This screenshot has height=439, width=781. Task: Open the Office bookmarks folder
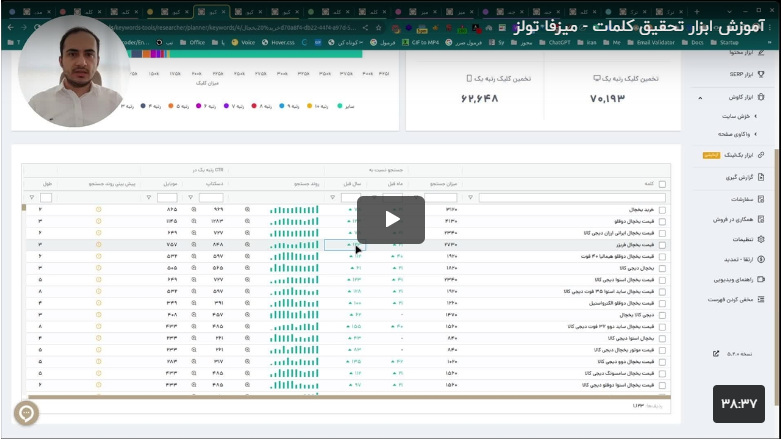[192, 43]
